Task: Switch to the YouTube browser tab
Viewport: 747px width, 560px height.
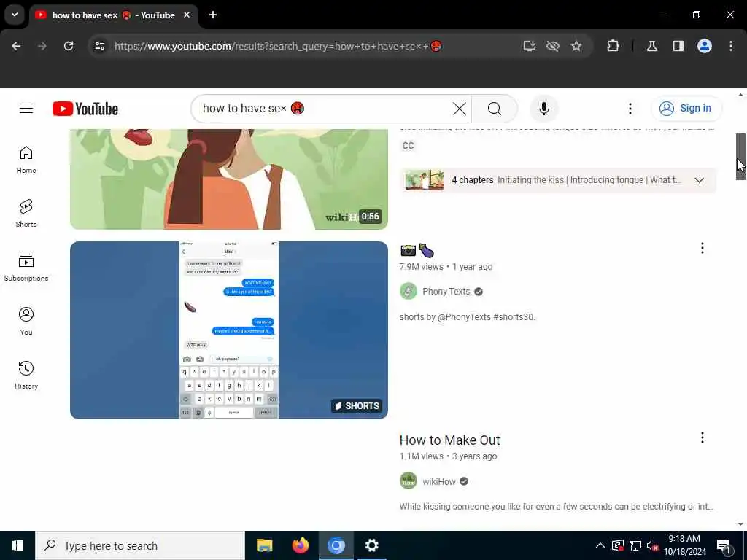Action: click(113, 15)
